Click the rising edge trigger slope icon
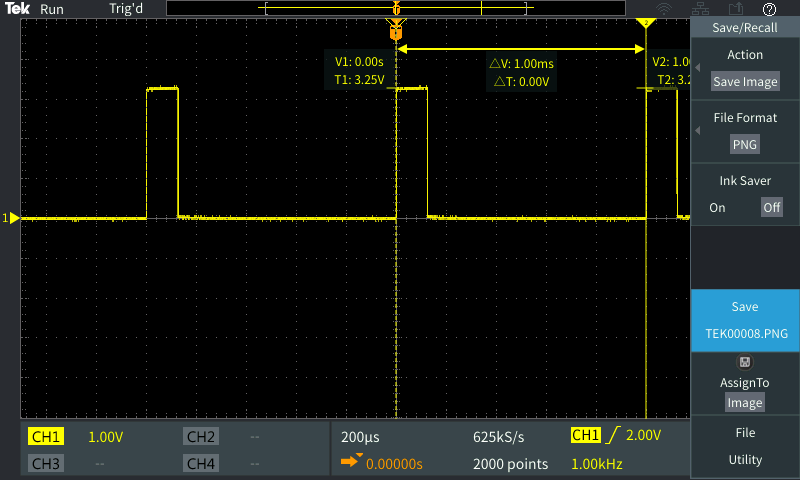The height and width of the screenshot is (480, 800). pyautogui.click(x=612, y=436)
